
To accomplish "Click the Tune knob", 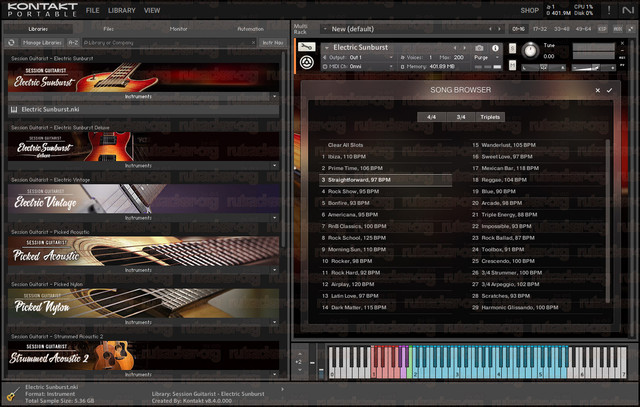I will (530, 51).
